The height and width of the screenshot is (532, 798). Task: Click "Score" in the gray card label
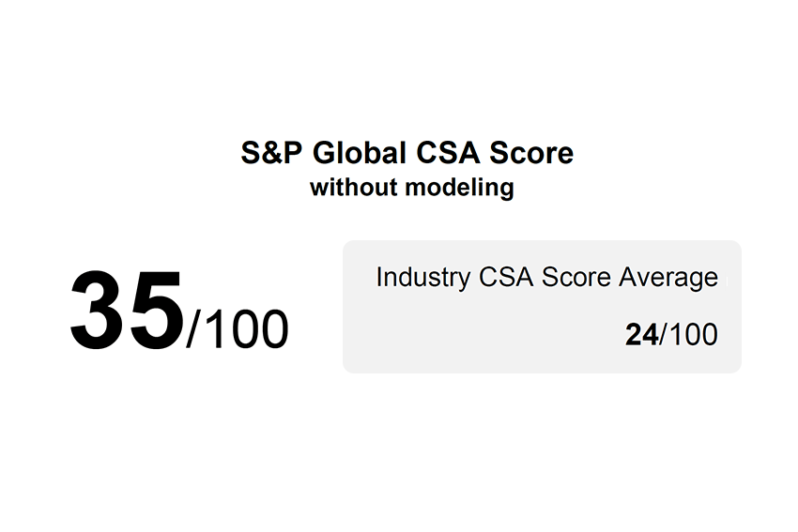point(577,278)
